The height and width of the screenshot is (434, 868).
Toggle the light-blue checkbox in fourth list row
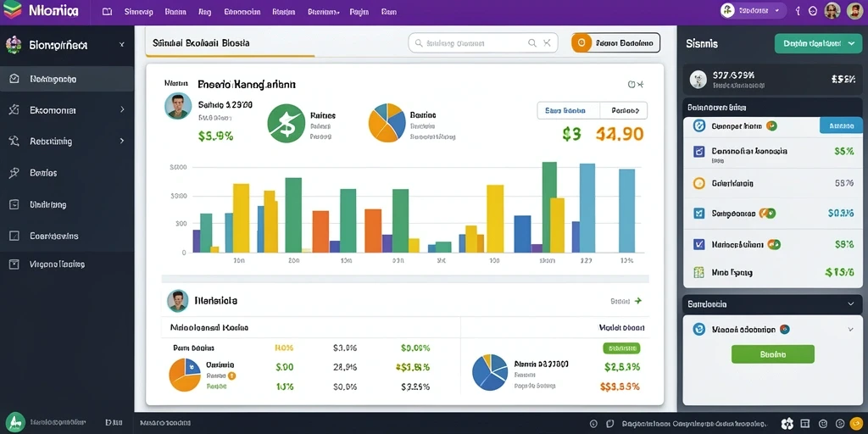pyautogui.click(x=699, y=213)
